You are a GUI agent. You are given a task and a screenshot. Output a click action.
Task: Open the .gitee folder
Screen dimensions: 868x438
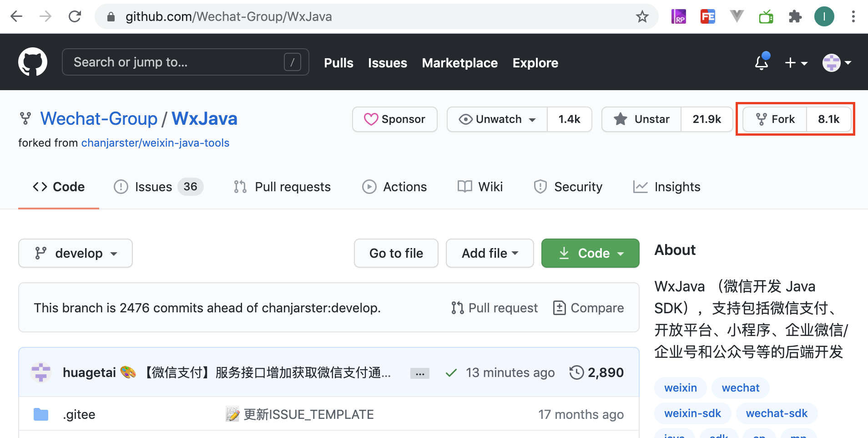[x=79, y=415]
